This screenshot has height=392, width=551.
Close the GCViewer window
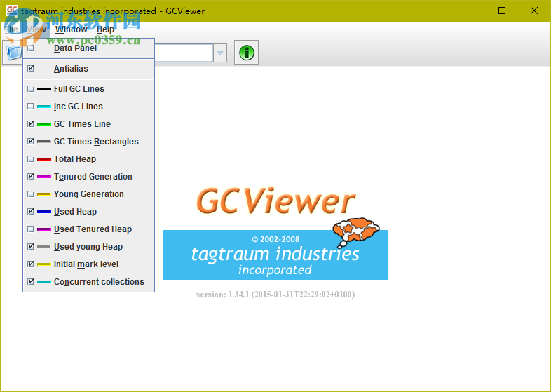point(533,11)
